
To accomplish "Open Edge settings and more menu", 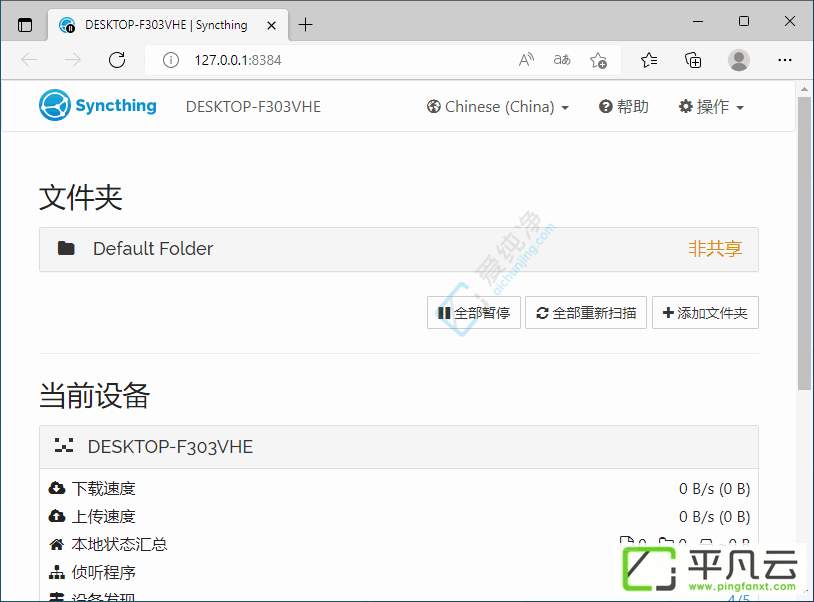I will click(784, 60).
